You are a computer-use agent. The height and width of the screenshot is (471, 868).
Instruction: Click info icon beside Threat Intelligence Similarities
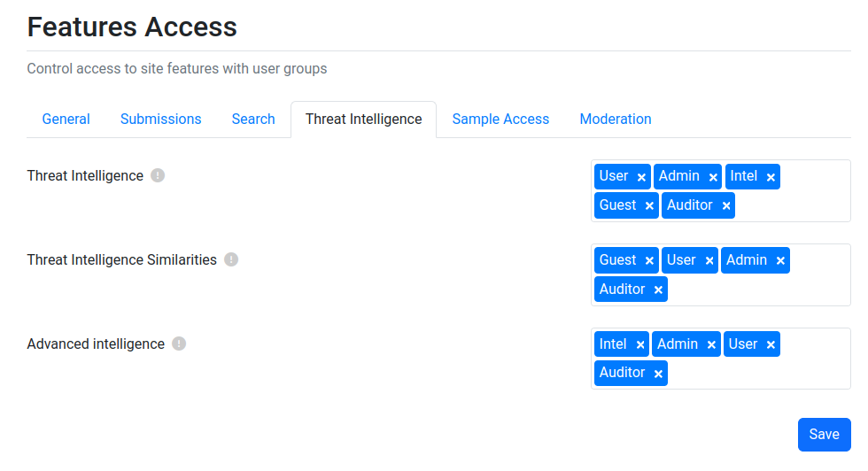click(x=231, y=259)
